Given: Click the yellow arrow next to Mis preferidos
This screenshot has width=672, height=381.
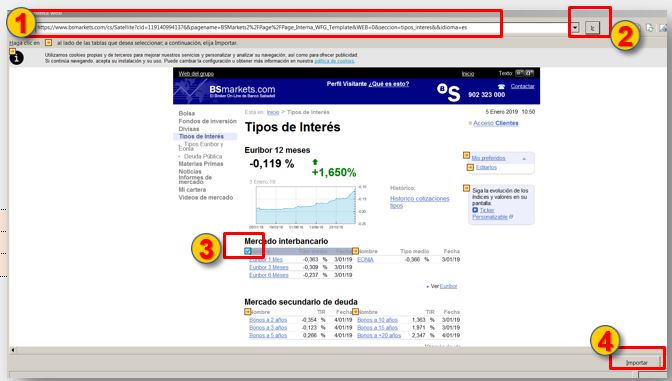Looking at the screenshot, I should (466, 156).
